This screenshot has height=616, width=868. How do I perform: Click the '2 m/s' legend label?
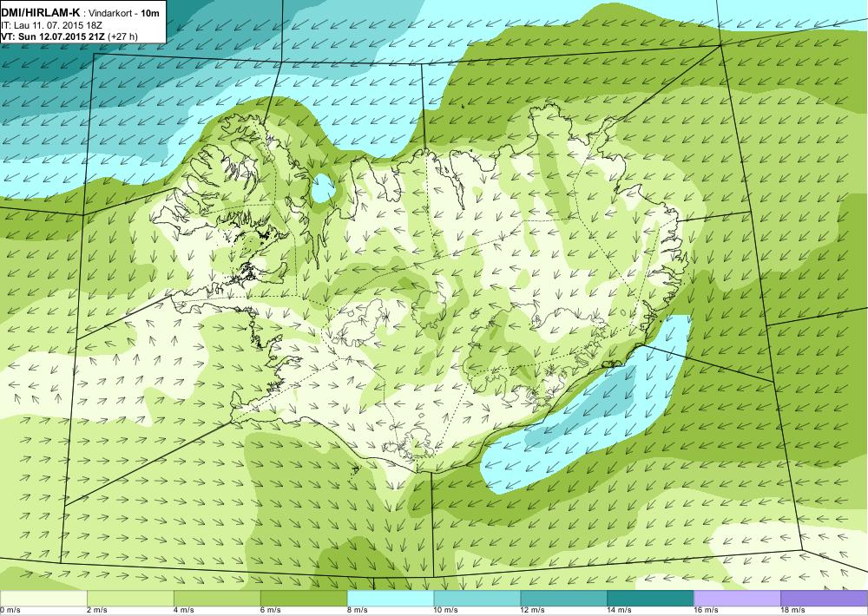point(97,611)
